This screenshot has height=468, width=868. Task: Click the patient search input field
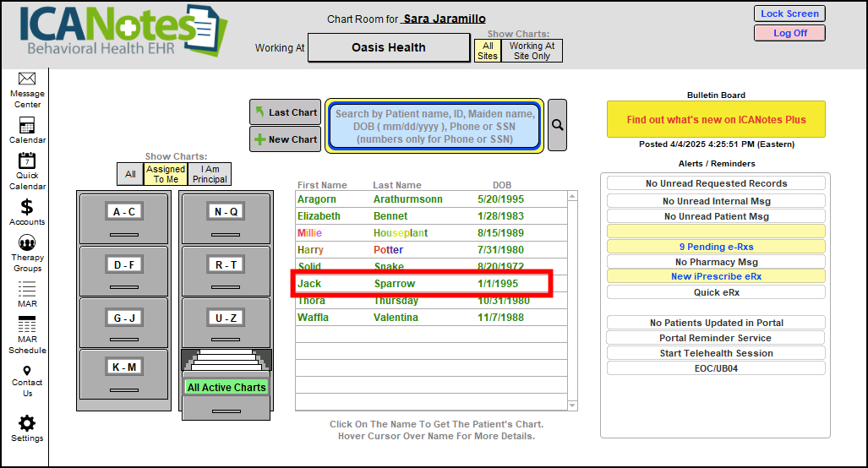(434, 126)
